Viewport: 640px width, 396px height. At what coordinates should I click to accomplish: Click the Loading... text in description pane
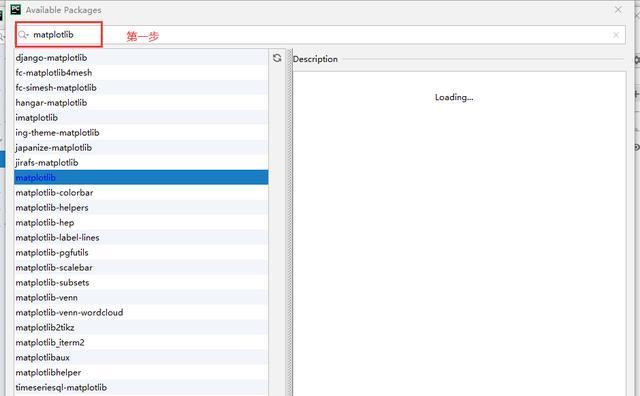tap(454, 97)
